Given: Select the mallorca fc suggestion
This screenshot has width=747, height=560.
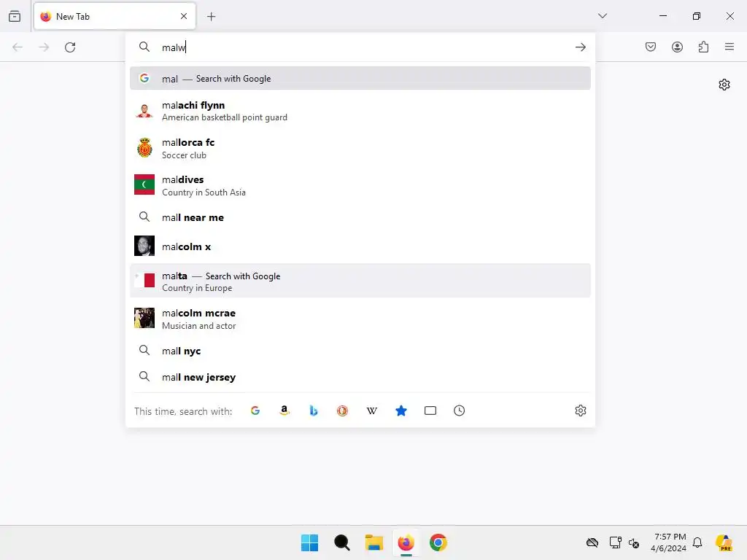Looking at the screenshot, I should click(360, 148).
